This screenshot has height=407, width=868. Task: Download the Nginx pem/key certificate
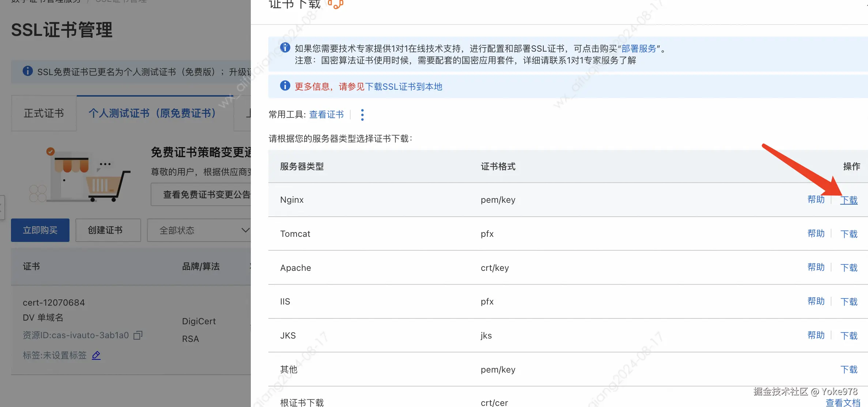click(x=849, y=200)
